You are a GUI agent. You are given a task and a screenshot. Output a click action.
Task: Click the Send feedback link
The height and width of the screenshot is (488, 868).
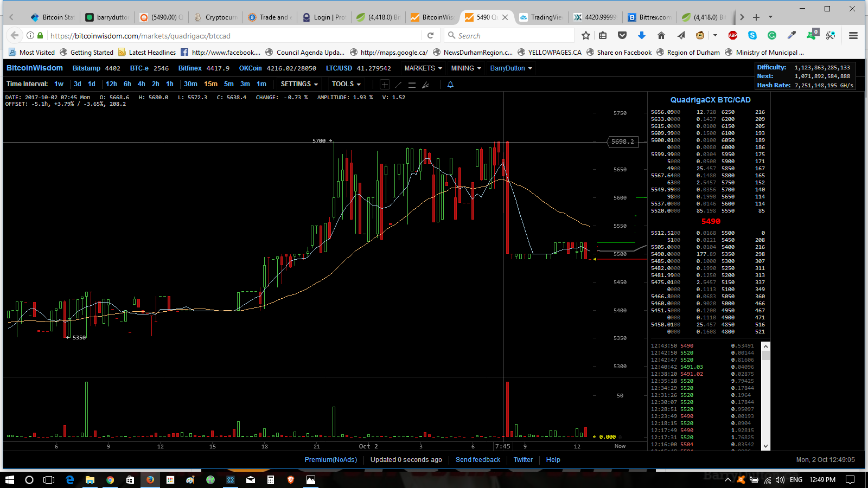478,460
